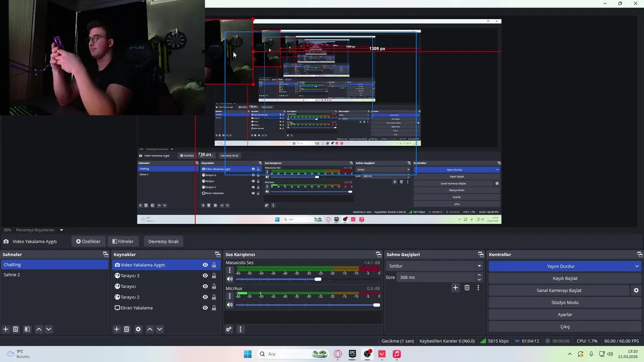Remove selected source with Kaynaklar trash icon
The image size is (644, 362).
point(127,329)
